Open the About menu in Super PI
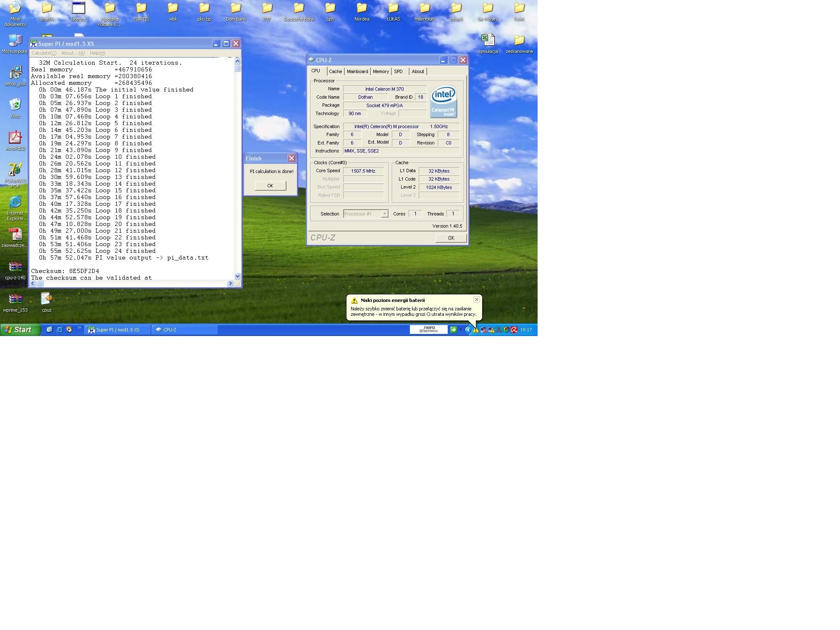This screenshot has width=840, height=630. click(x=73, y=53)
